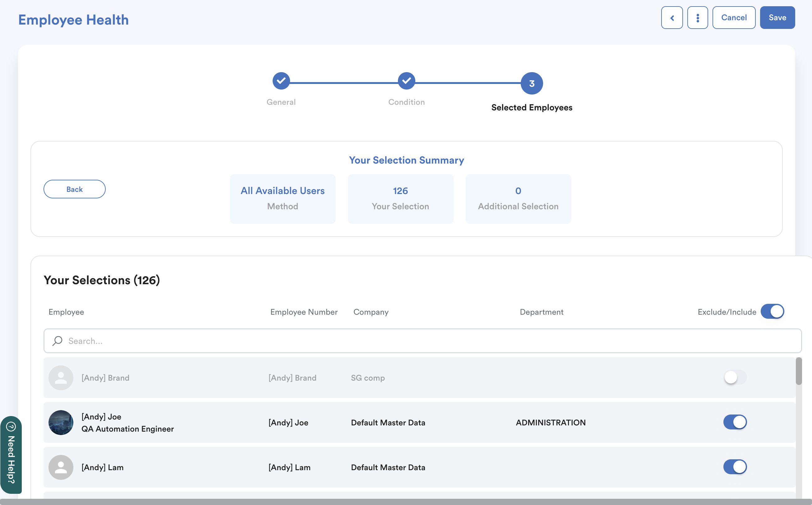
Task: Select step 3 Selected Employees circle
Action: point(532,84)
